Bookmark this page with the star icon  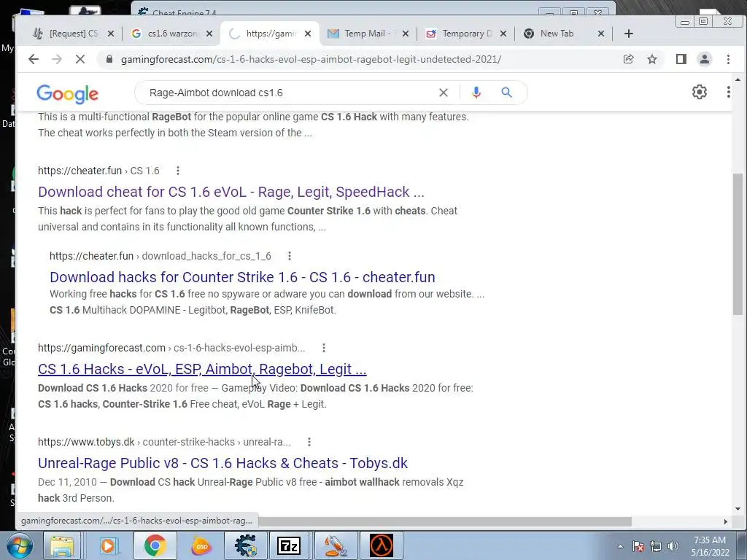tap(652, 59)
